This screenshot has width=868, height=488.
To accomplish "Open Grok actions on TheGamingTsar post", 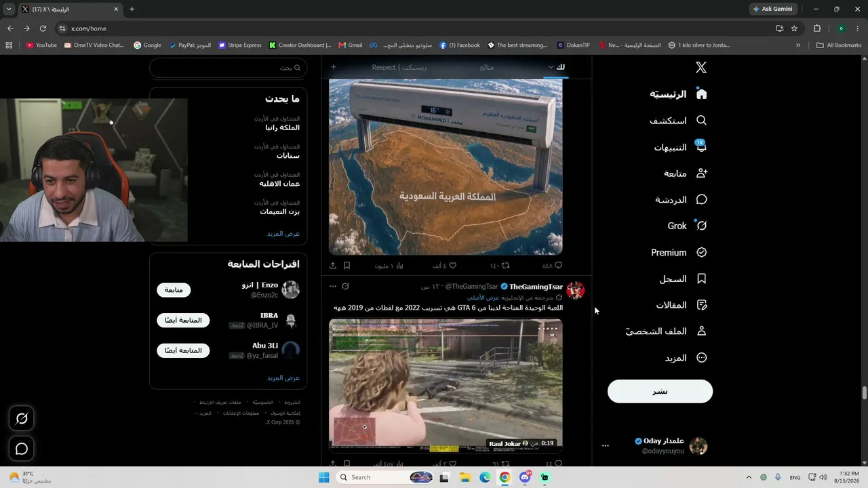I will tap(345, 286).
